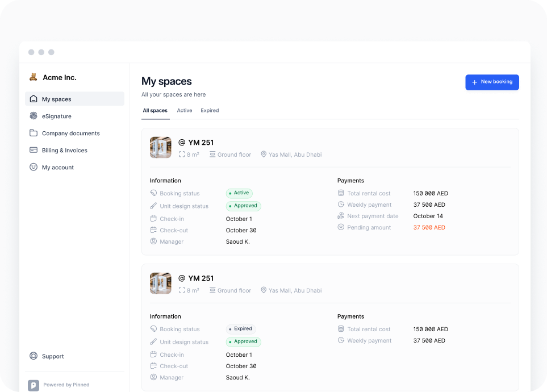Click the Company documents folder icon

click(34, 133)
